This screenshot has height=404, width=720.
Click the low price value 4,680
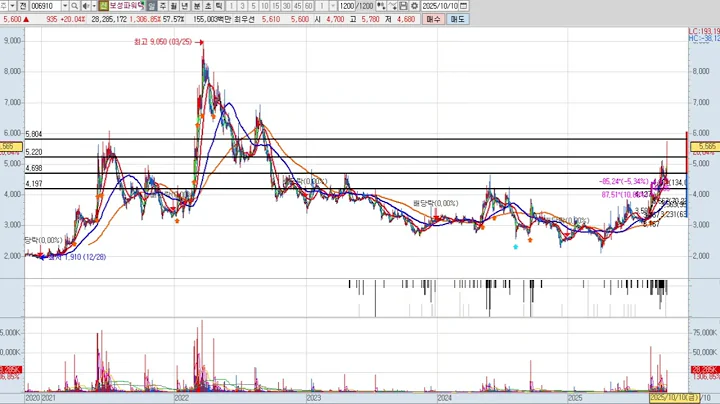pos(406,19)
